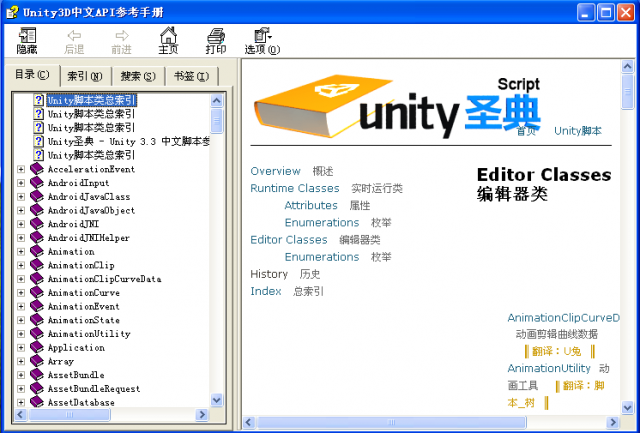Viewport: 640px width, 433px height.
Task: Click the tree pane vertical scrollbar thumb
Action: (x=217, y=121)
